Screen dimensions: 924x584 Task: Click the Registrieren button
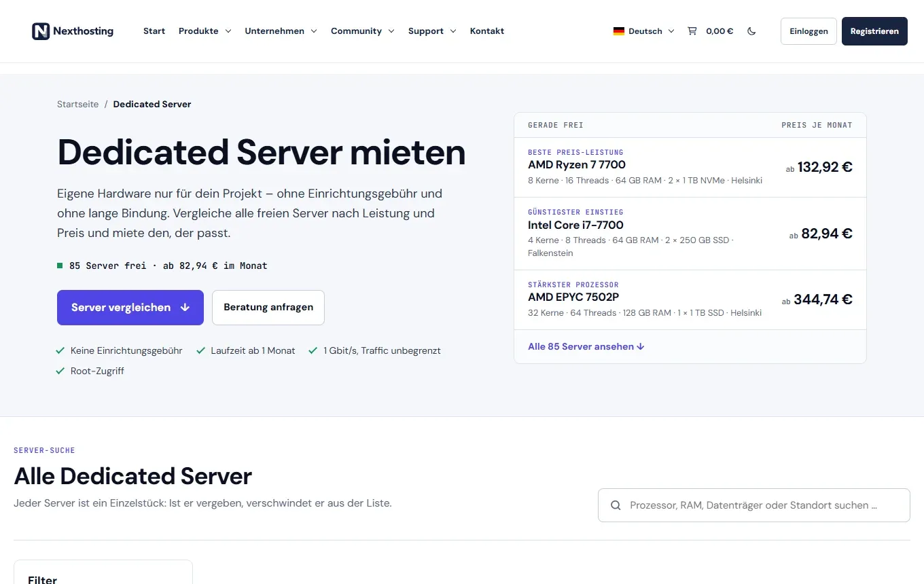(x=874, y=31)
